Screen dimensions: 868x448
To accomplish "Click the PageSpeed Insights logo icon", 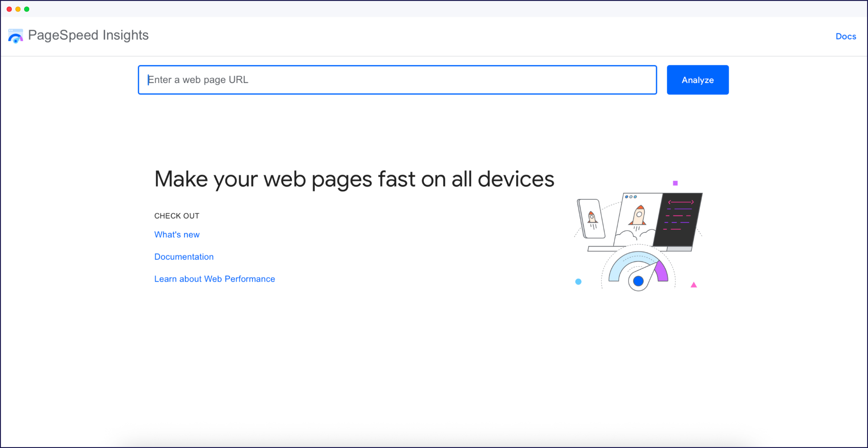I will (16, 36).
